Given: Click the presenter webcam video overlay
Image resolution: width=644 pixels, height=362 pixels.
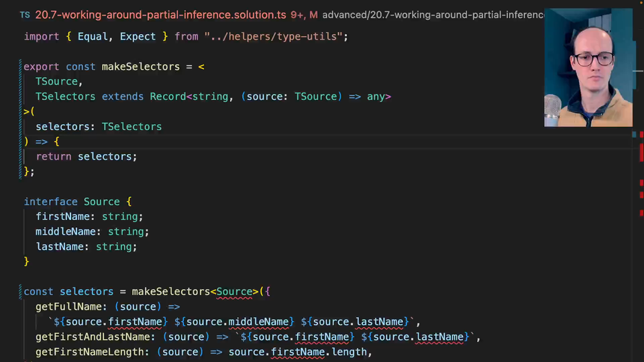Looking at the screenshot, I should (x=588, y=67).
